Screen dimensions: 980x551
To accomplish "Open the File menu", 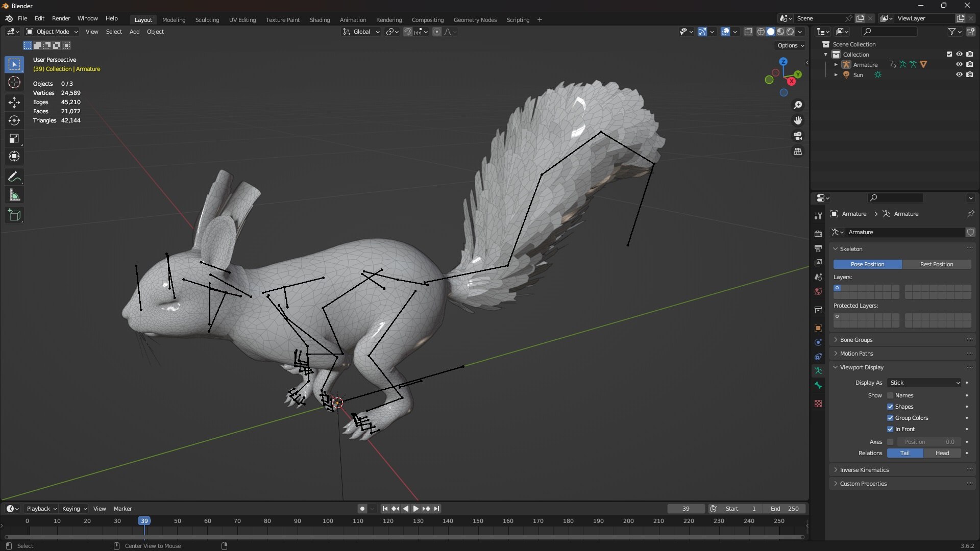I will (22, 18).
